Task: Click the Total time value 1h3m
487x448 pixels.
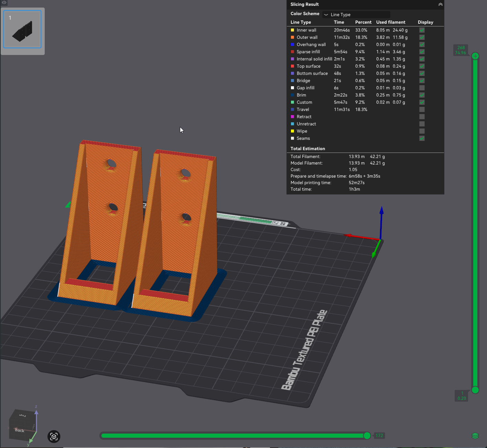Action: 354,189
